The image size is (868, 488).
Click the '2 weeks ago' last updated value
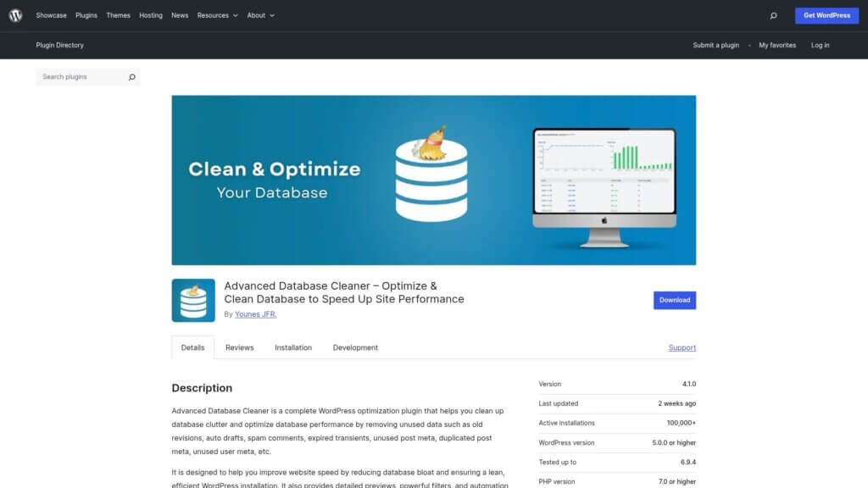coord(677,403)
